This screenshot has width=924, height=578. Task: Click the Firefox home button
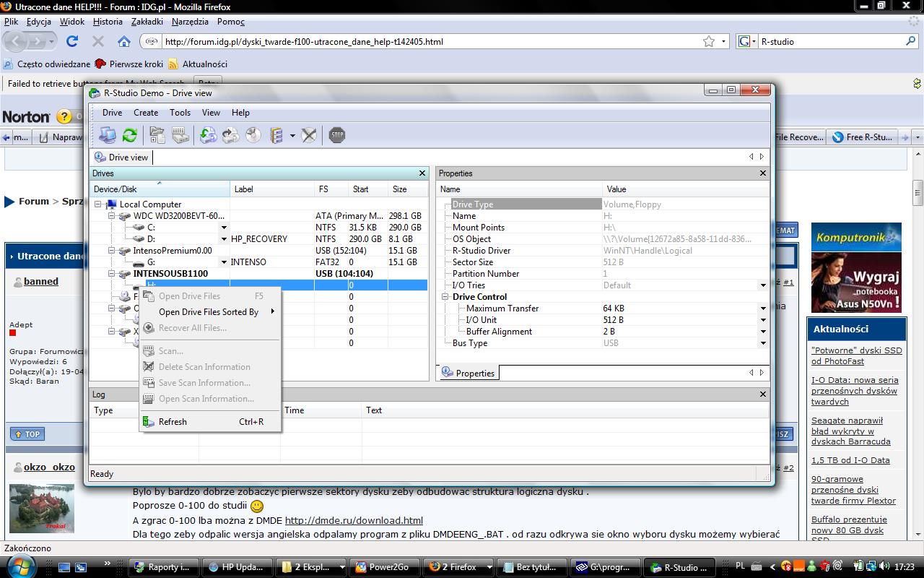[x=124, y=41]
